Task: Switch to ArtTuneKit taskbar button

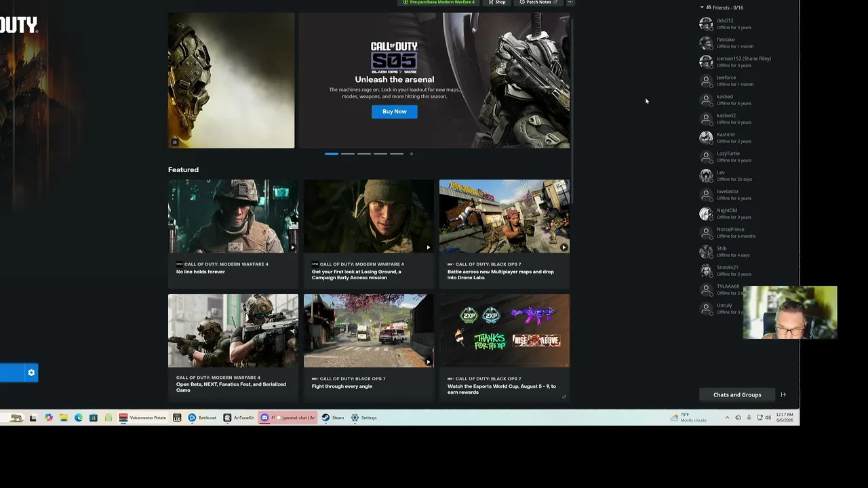Action: 239,418
